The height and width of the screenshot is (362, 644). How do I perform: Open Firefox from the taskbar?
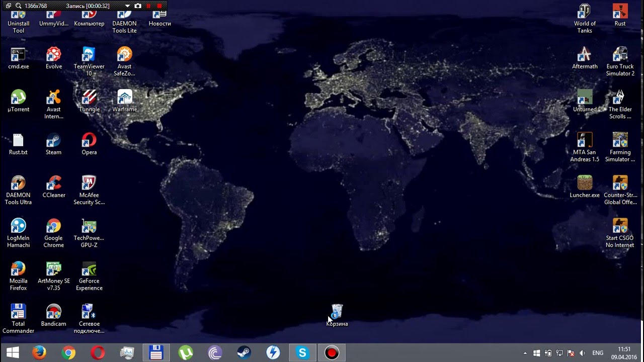39,353
